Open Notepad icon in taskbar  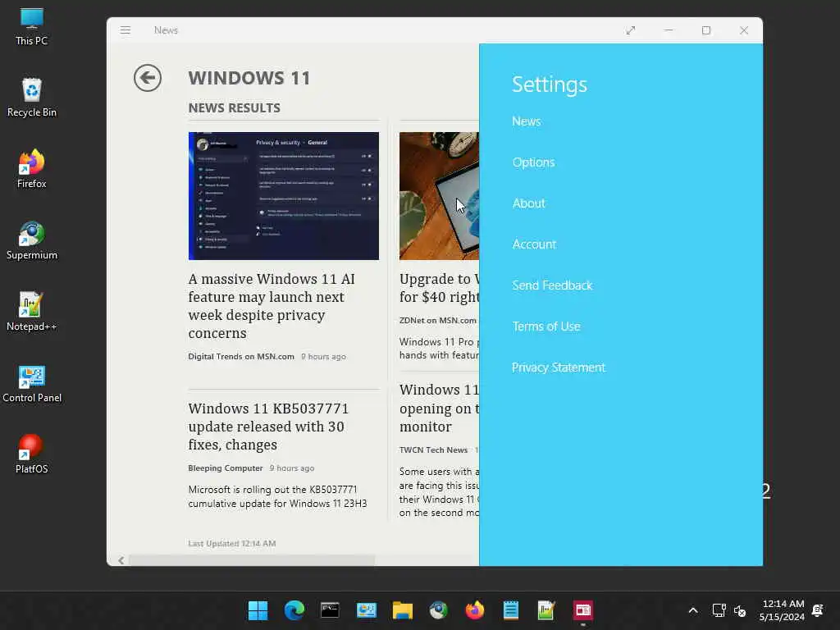511,610
